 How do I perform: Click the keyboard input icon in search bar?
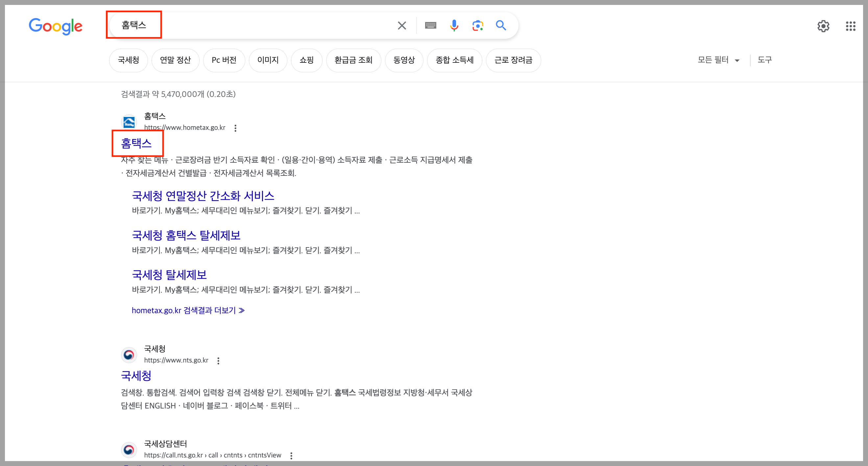pos(431,25)
